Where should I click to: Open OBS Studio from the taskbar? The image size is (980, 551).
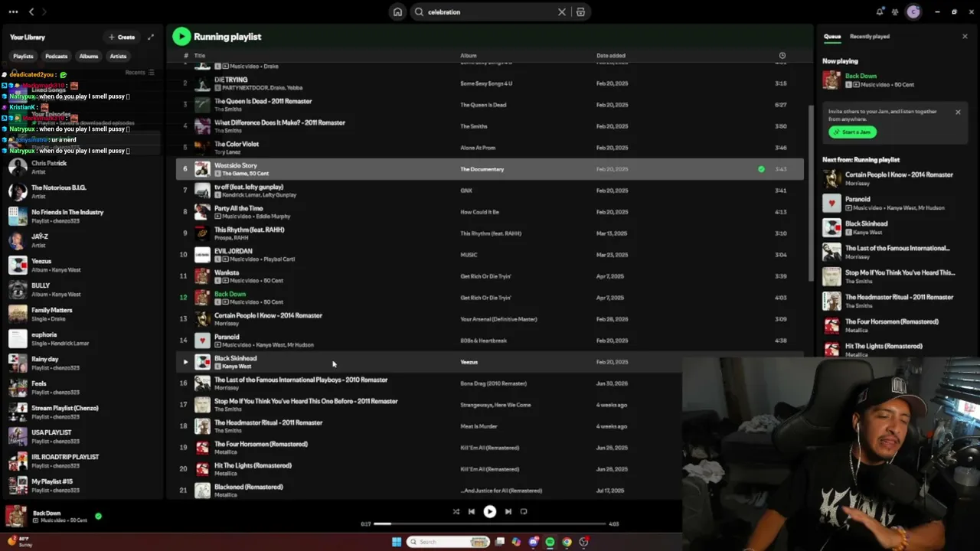click(x=583, y=542)
